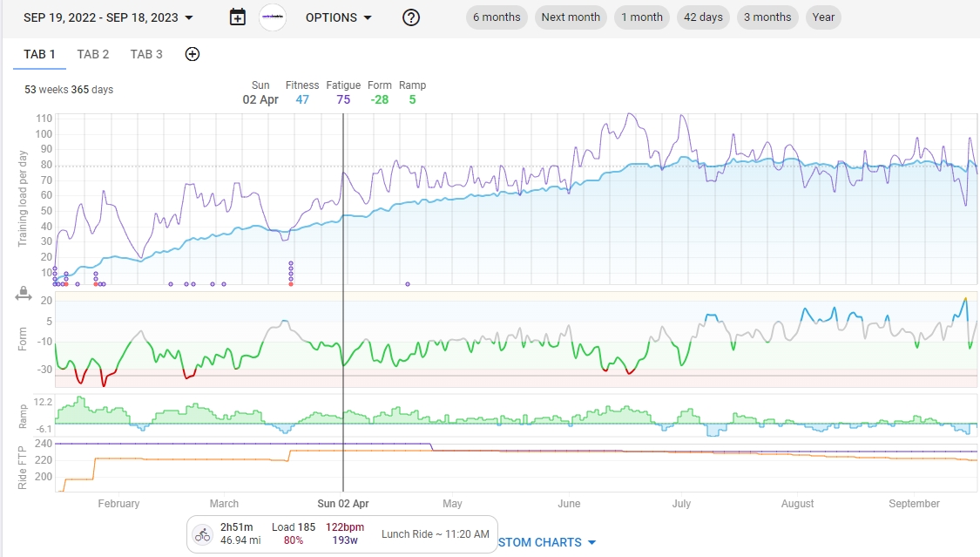Screen dimensions: 980x557
Task: Switch to TAB 2
Action: tap(93, 54)
